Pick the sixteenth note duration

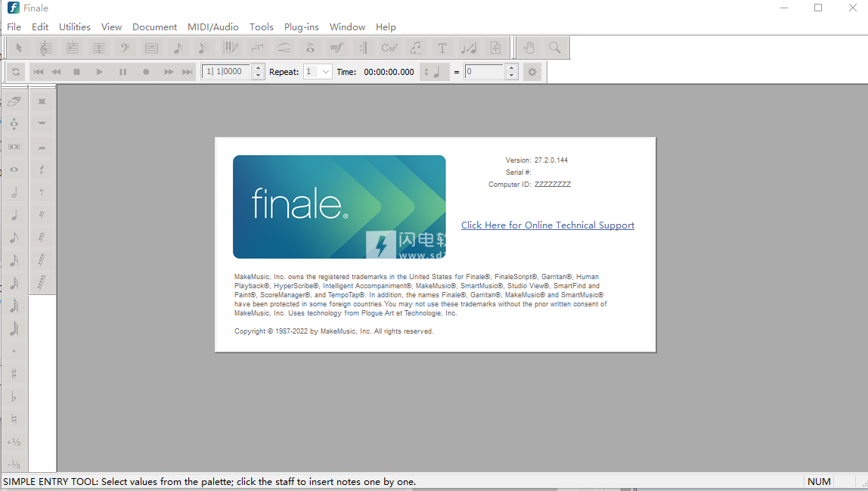(x=14, y=260)
